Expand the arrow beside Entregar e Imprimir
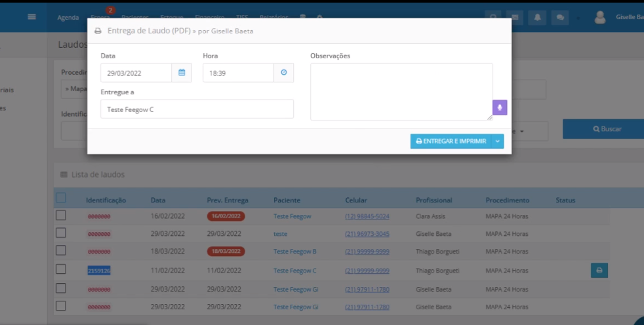 [497, 141]
